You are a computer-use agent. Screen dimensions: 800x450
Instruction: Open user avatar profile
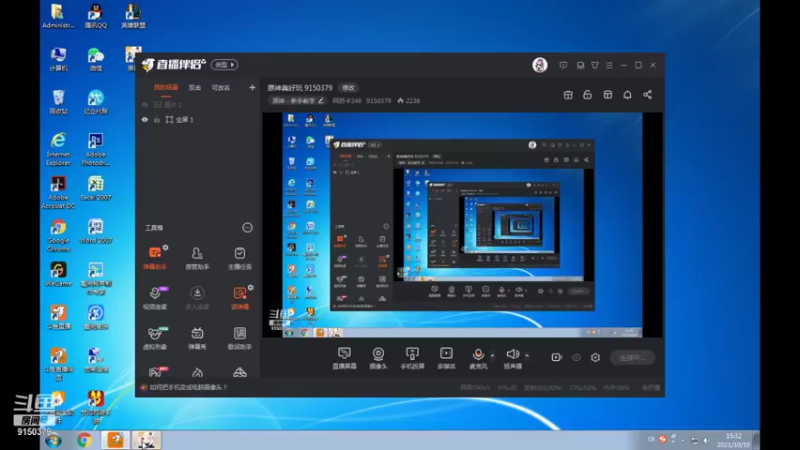pos(540,65)
